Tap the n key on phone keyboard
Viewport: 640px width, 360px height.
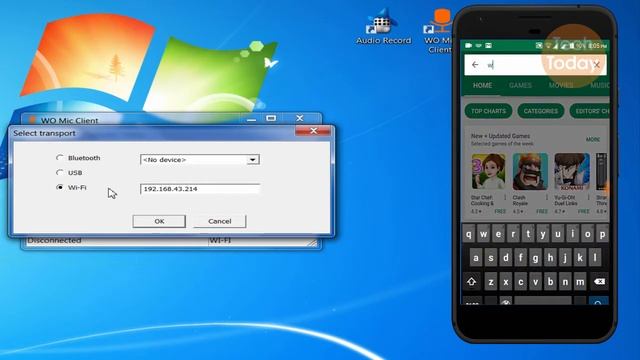565,282
